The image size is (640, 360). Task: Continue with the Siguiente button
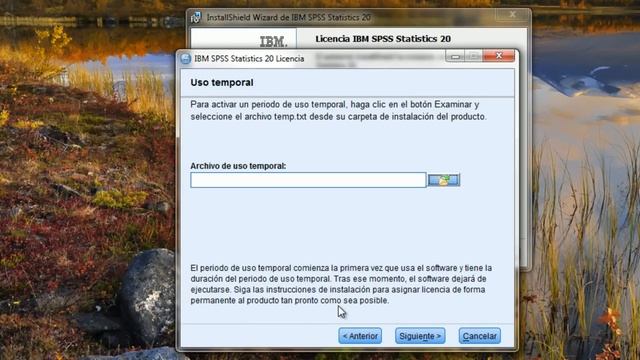(420, 336)
